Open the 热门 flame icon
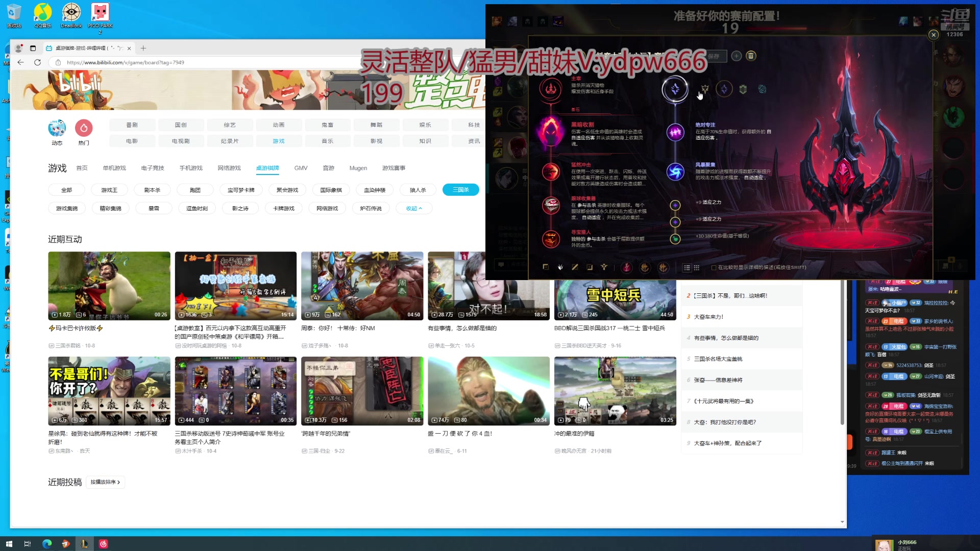The width and height of the screenshot is (980, 551). click(84, 128)
